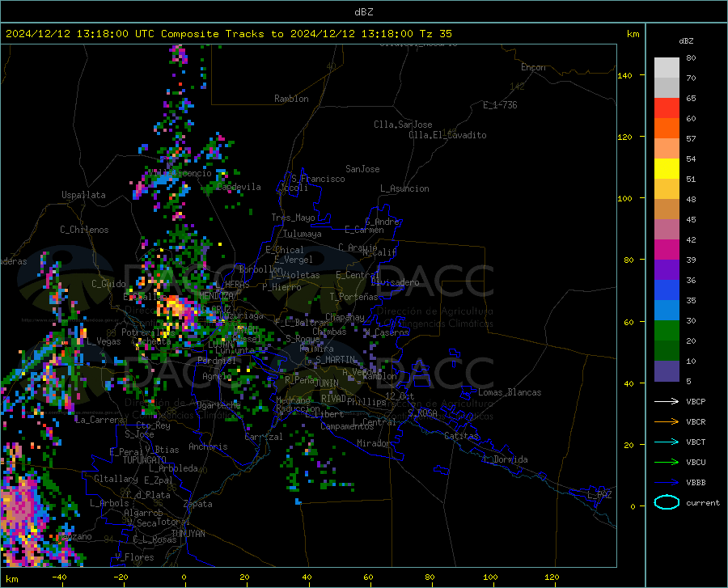Click the MENDOZA city label on map
Screen dimensions: 728x588
point(216,296)
